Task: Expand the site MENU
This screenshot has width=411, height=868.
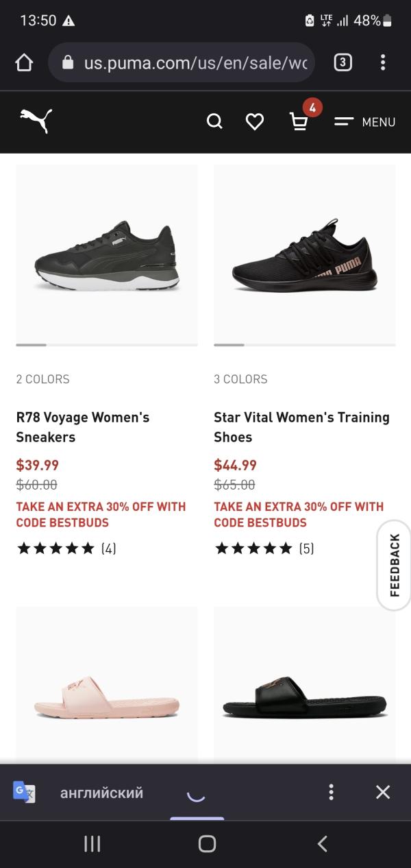Action: click(x=365, y=122)
